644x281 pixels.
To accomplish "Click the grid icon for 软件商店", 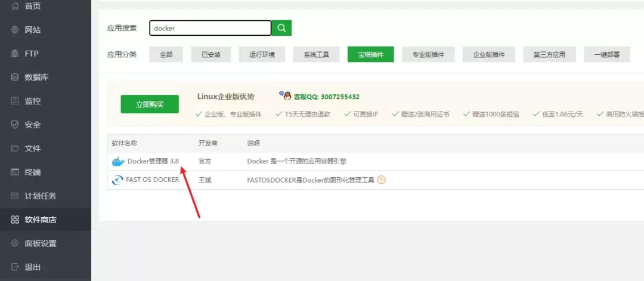I will coord(15,220).
